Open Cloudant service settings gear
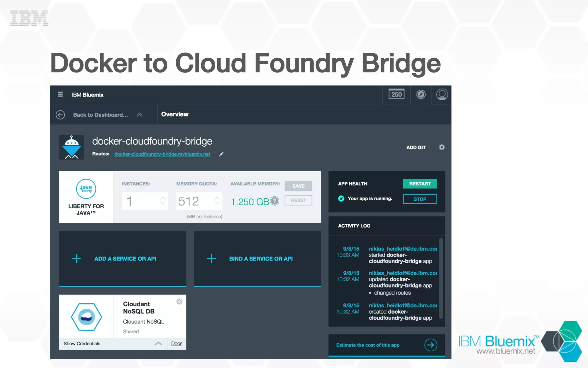This screenshot has width=588, height=368. pos(179,302)
